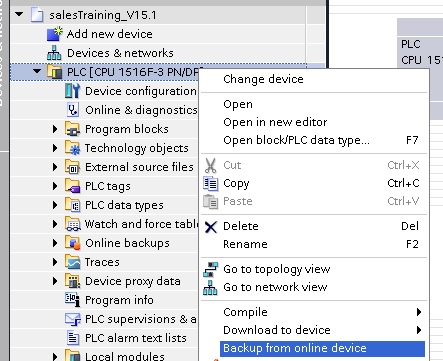The height and width of the screenshot is (361, 443).
Task: Expand the Traces folder
Action: 55,262
